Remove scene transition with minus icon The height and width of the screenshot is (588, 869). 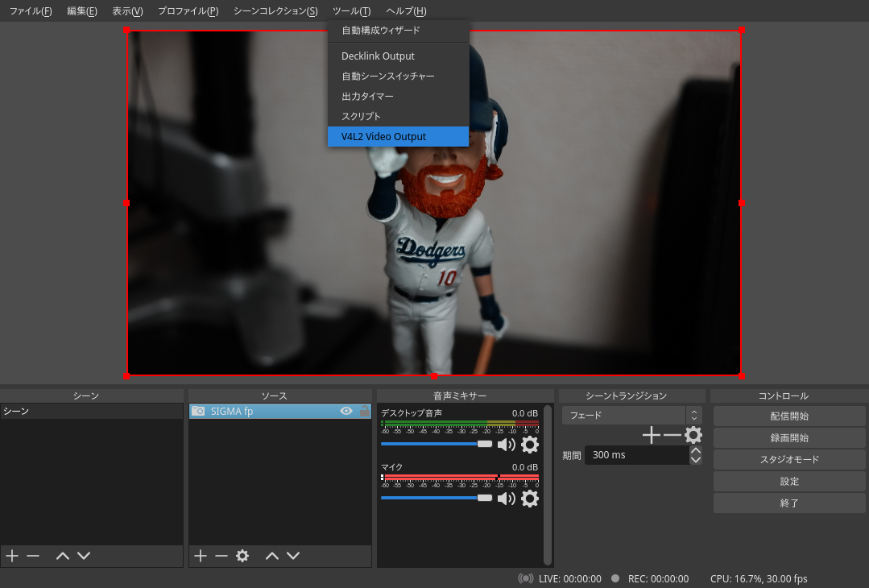672,435
